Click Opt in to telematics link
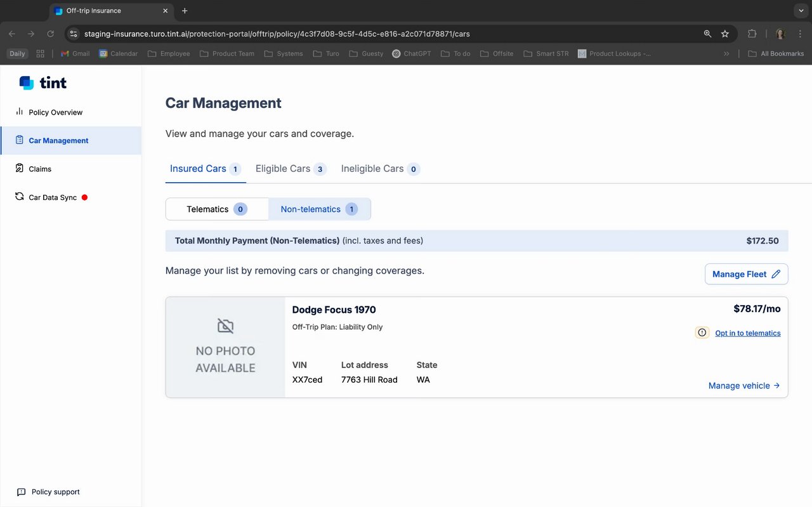812x507 pixels. (747, 333)
